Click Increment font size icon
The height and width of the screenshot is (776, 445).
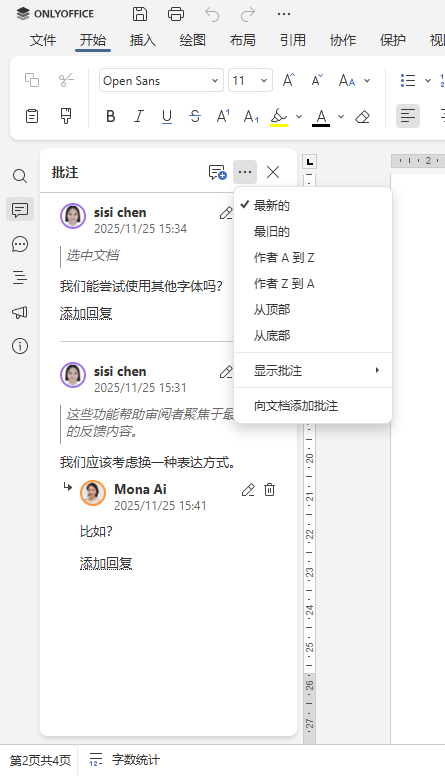289,80
